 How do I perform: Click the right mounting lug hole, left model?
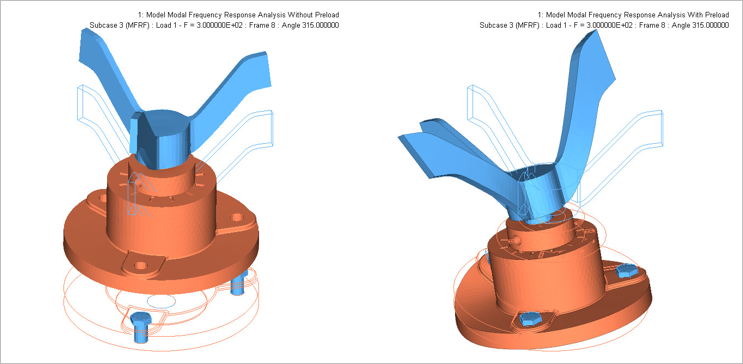pos(237,217)
